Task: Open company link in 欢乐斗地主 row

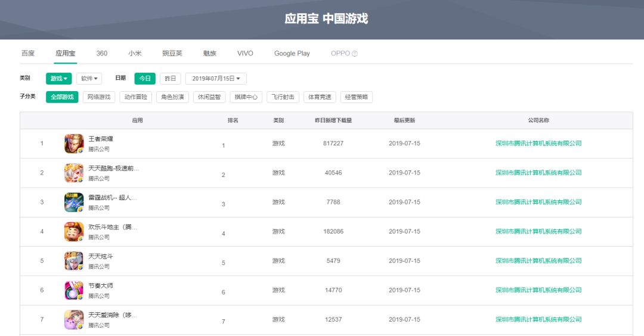Action: coord(538,232)
